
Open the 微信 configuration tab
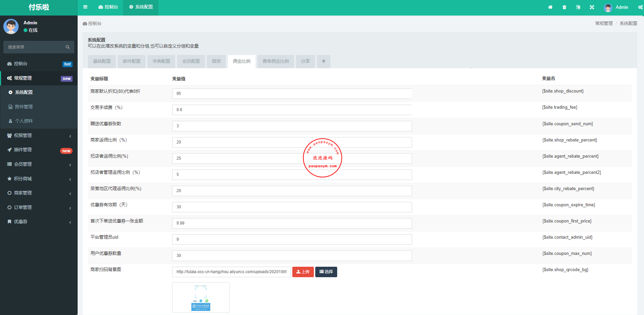coord(216,61)
